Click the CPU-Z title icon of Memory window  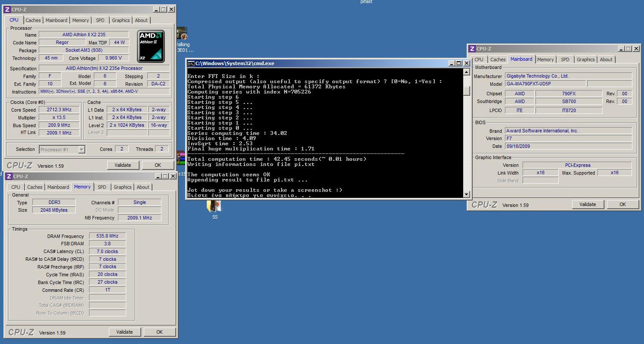[9, 176]
